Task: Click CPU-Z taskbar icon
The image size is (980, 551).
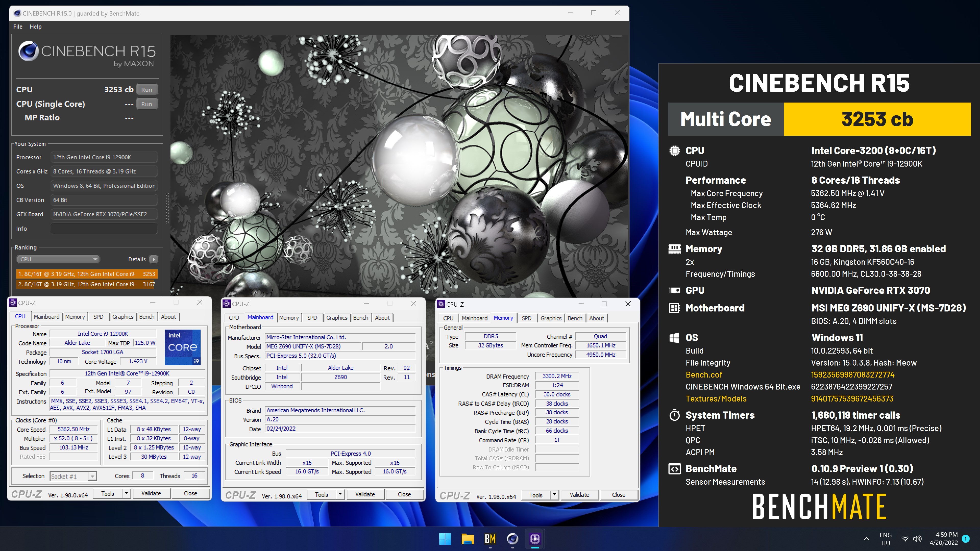Action: (535, 539)
